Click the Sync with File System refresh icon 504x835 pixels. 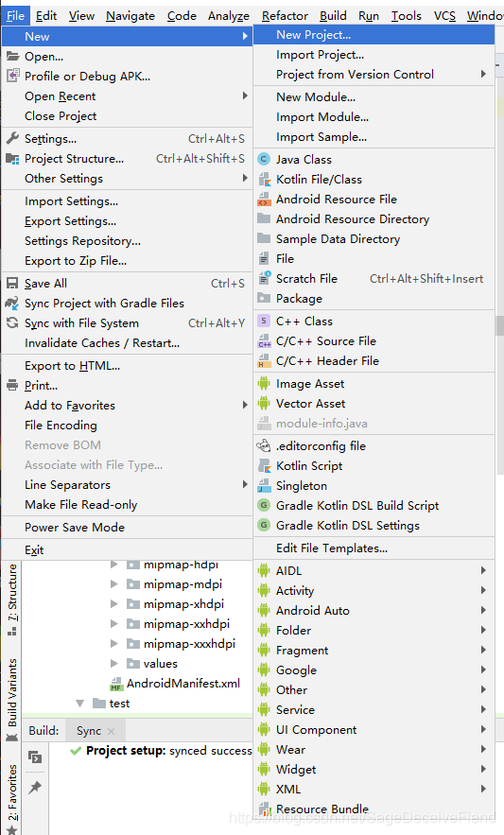click(x=12, y=322)
